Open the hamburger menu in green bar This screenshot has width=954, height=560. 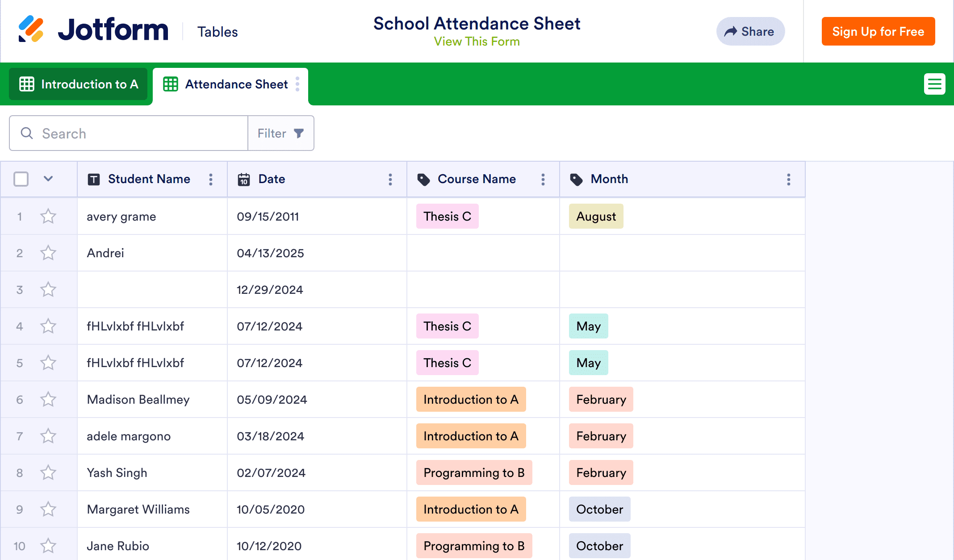(x=934, y=84)
